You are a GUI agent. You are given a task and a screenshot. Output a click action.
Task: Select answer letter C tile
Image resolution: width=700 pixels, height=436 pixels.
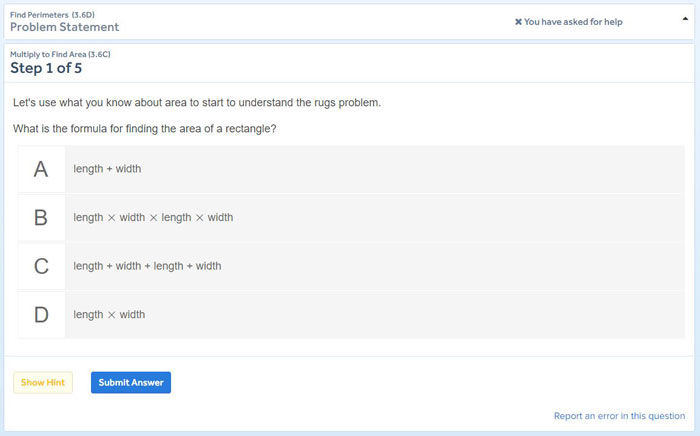[41, 266]
